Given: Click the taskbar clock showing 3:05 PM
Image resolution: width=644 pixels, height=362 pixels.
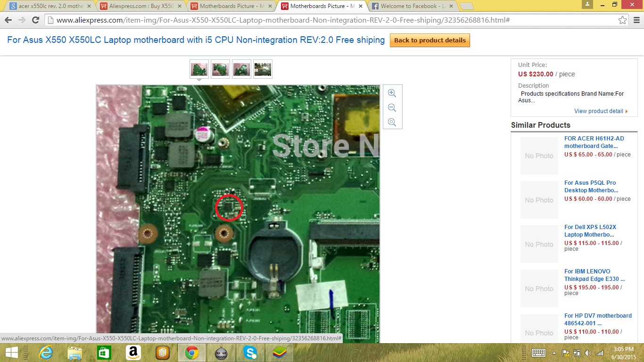Looking at the screenshot, I should (x=624, y=353).
